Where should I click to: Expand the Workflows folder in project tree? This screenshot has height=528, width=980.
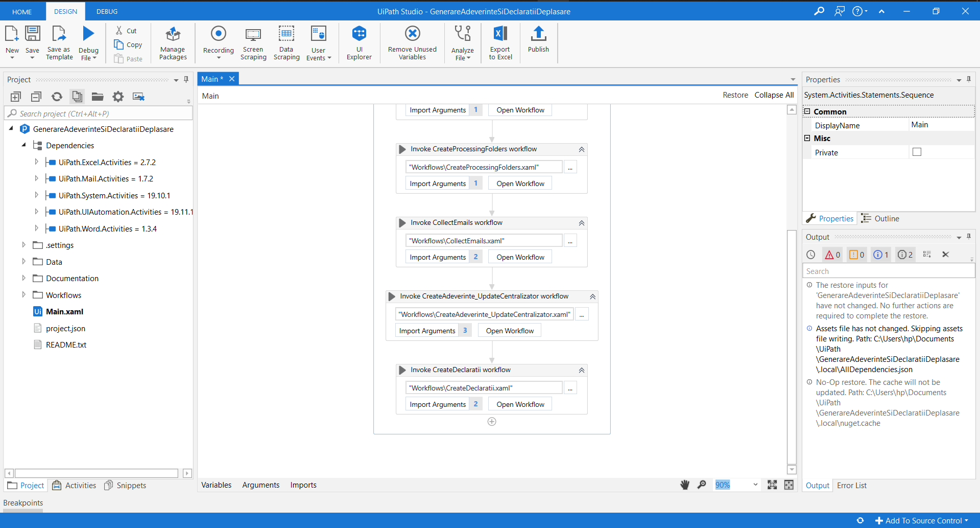point(23,295)
